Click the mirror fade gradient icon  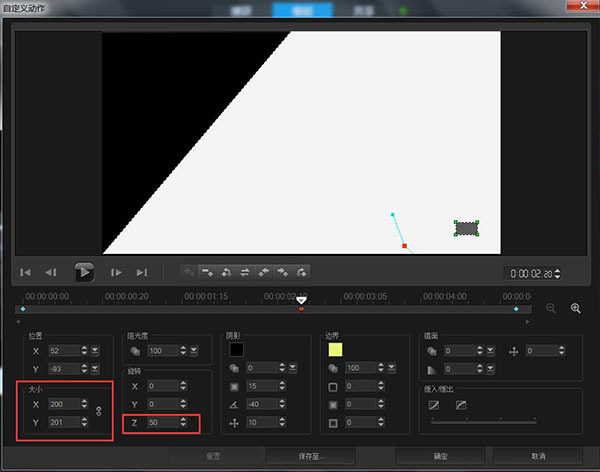point(432,370)
